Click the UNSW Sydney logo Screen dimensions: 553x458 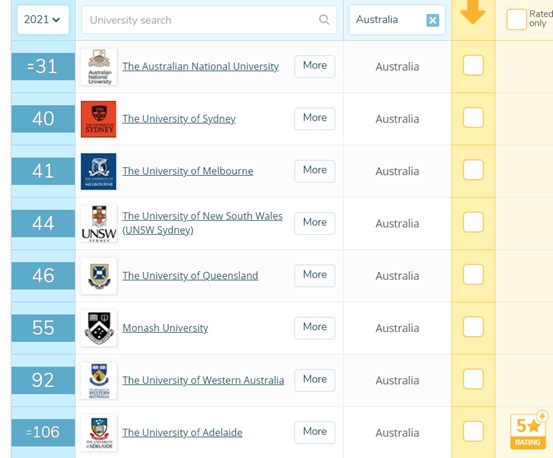point(99,224)
